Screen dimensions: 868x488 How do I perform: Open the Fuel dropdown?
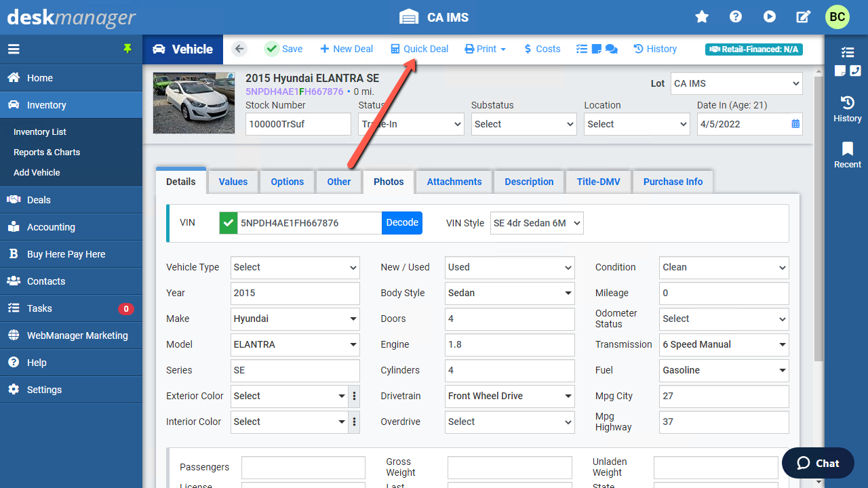(x=724, y=370)
